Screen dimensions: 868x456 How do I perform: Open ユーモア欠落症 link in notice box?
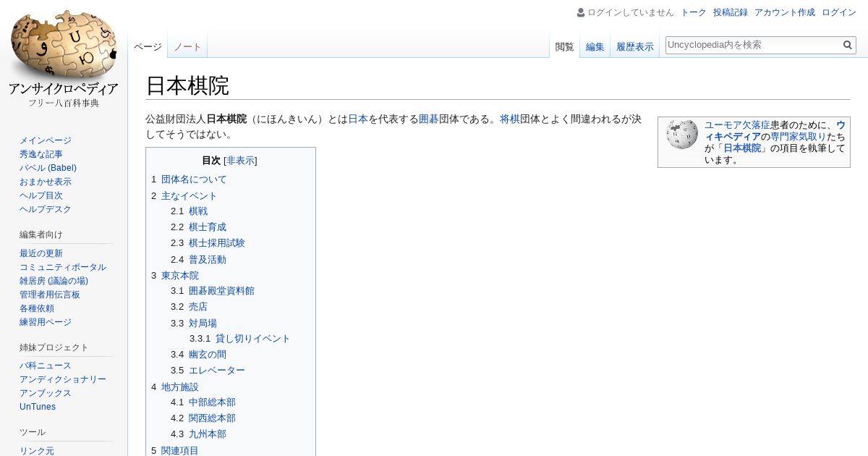coord(737,124)
